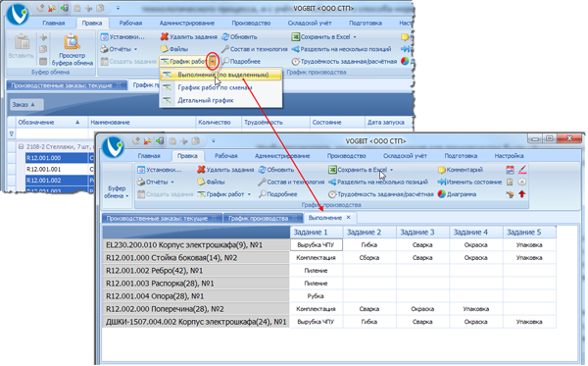Click График работ button in front window
Screen dimensions: 588x366
220,194
